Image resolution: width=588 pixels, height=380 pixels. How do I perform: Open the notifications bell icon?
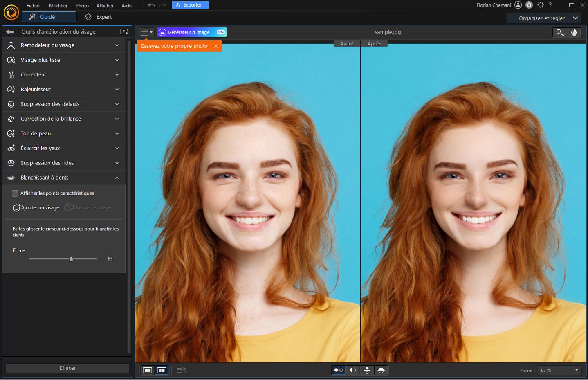[529, 5]
